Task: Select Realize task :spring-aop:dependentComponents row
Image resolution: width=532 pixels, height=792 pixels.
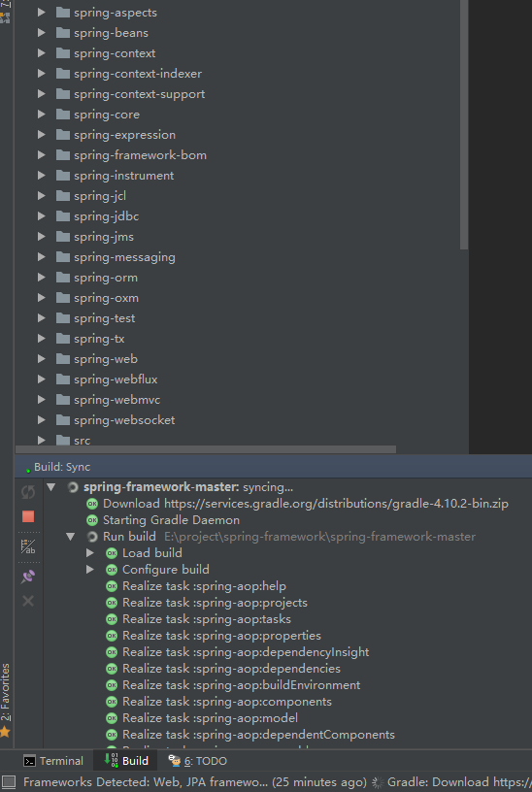Action: (x=258, y=735)
